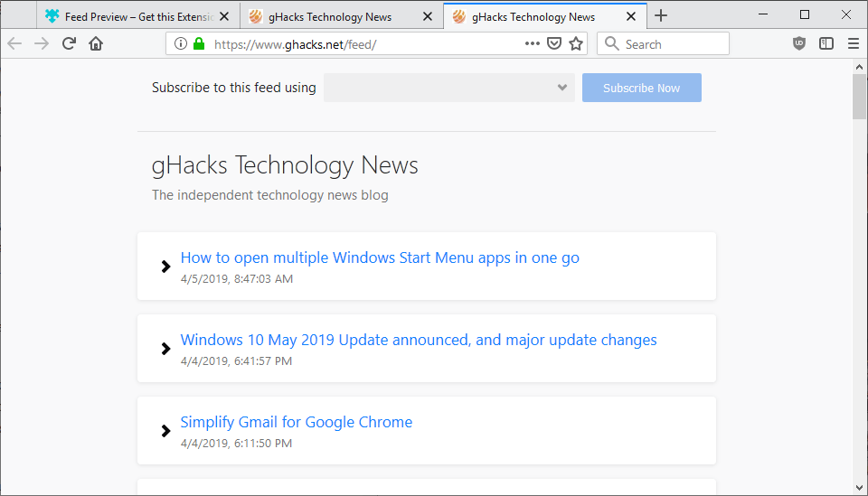Open 'Windows 10 May 2019 Update announced' link

pyautogui.click(x=419, y=340)
